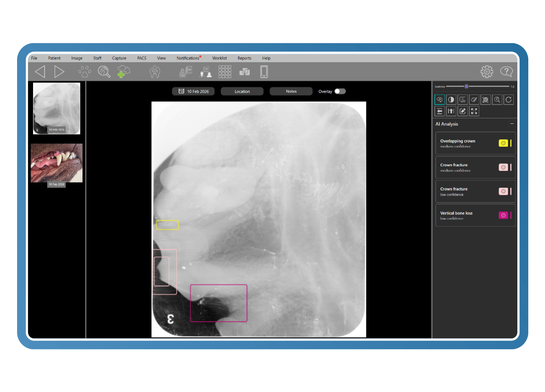
Task: Open the patient search magnifier icon
Action: 104,72
